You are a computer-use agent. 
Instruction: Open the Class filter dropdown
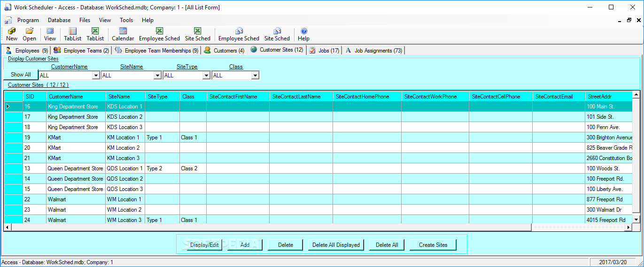tap(255, 76)
